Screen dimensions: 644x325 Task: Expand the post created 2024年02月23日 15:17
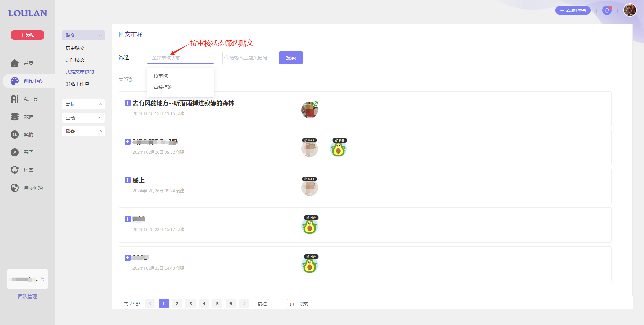pos(128,219)
